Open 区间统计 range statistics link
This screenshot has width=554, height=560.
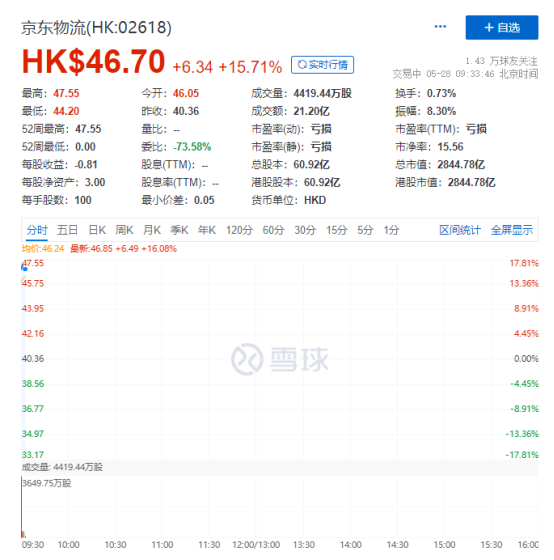pos(460,230)
